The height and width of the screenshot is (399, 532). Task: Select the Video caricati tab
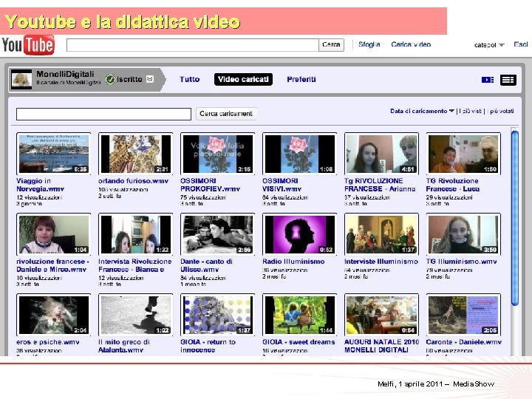(x=243, y=79)
